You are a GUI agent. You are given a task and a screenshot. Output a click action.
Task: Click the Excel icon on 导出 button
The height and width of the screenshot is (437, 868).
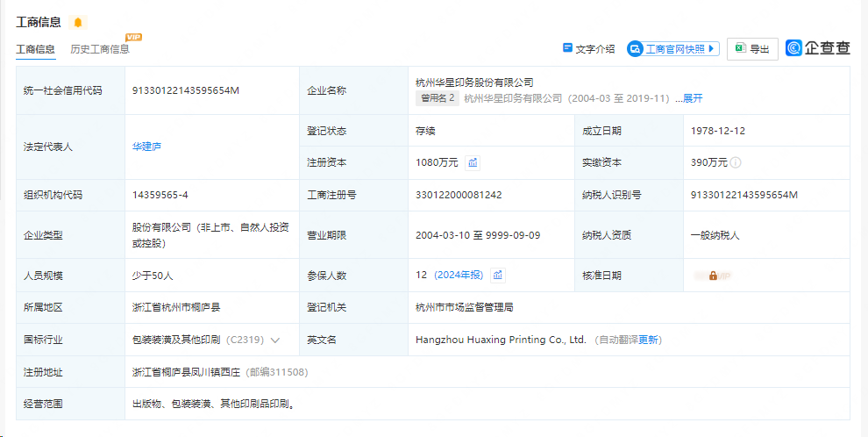(x=740, y=49)
